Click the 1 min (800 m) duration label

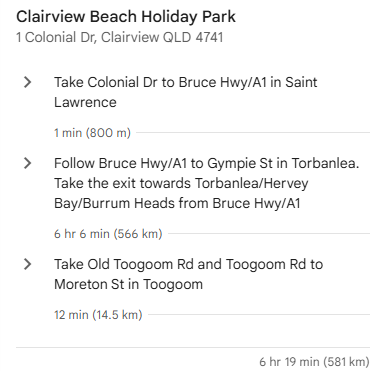coord(92,133)
